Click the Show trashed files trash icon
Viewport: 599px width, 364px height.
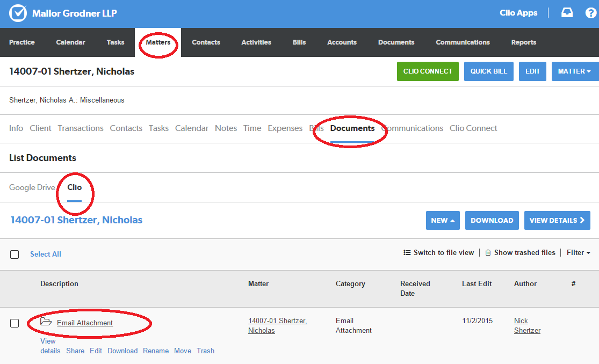488,252
